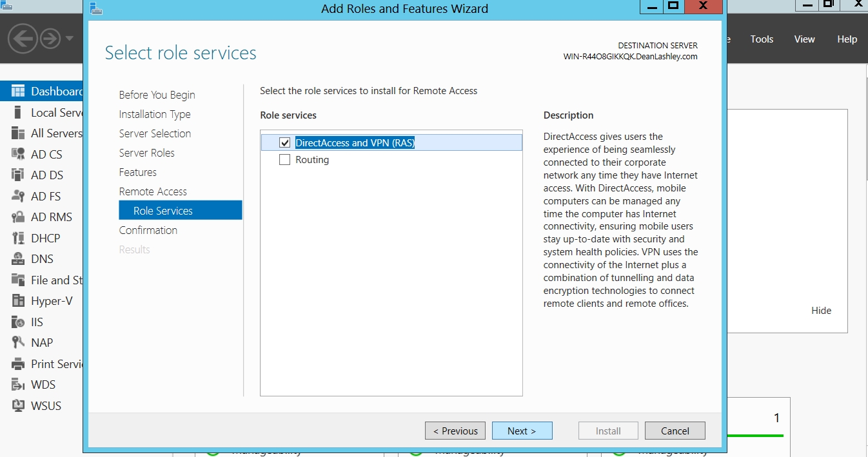Enable the Routing role service checkbox
This screenshot has height=457, width=868.
285,160
